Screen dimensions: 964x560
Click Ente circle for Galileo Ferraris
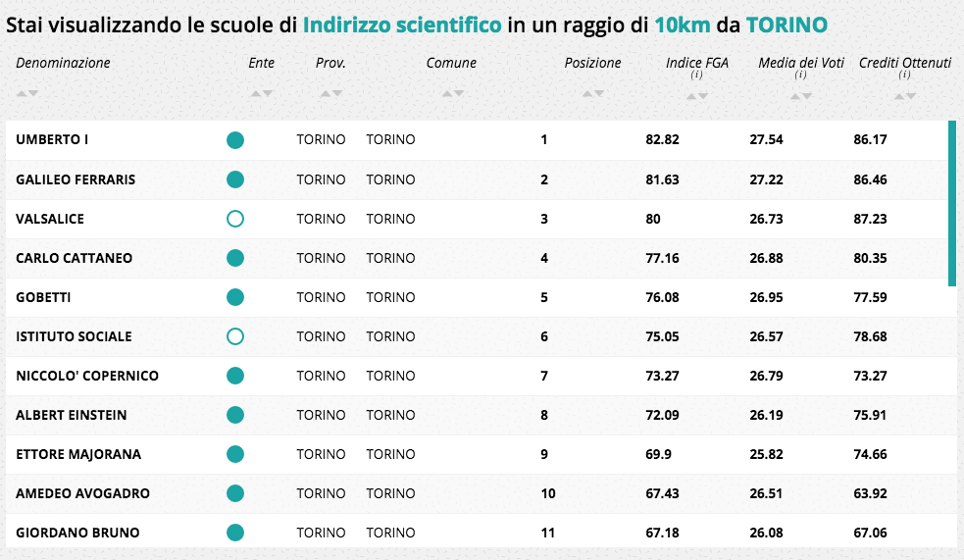[x=235, y=179]
